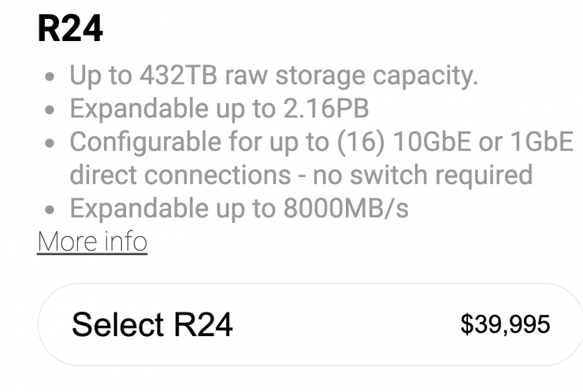Viewport: 583px width, 392px height.
Task: Click the $39,995 price label
Action: coord(505,324)
